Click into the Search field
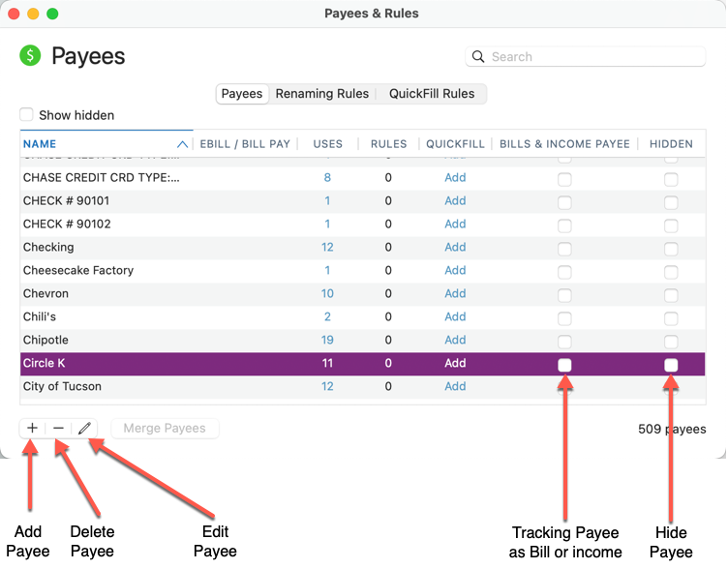 (591, 57)
